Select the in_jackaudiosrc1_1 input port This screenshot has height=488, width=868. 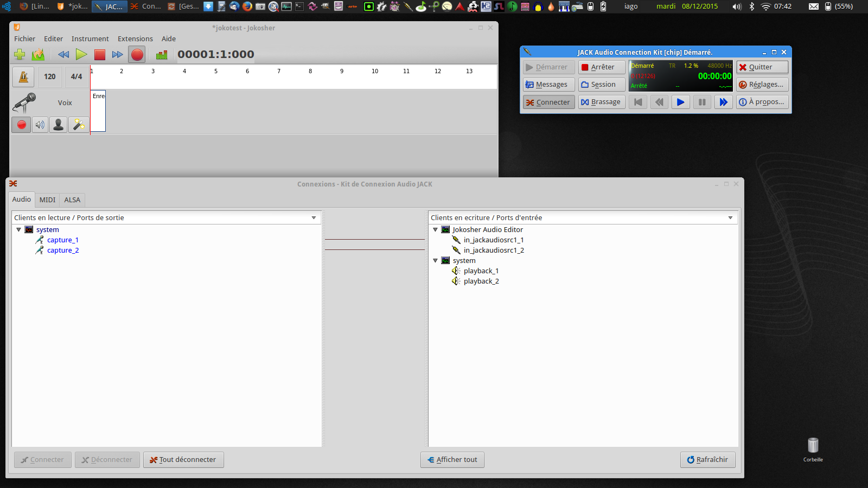coord(494,240)
